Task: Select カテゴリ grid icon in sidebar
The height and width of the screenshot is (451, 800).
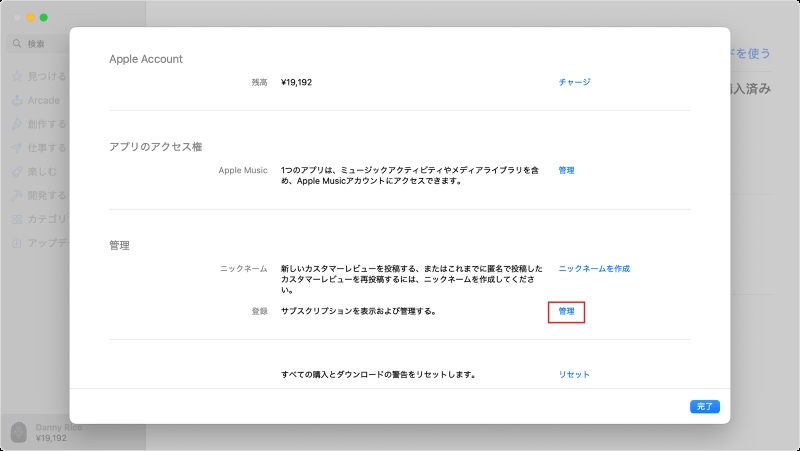Action: (x=17, y=219)
